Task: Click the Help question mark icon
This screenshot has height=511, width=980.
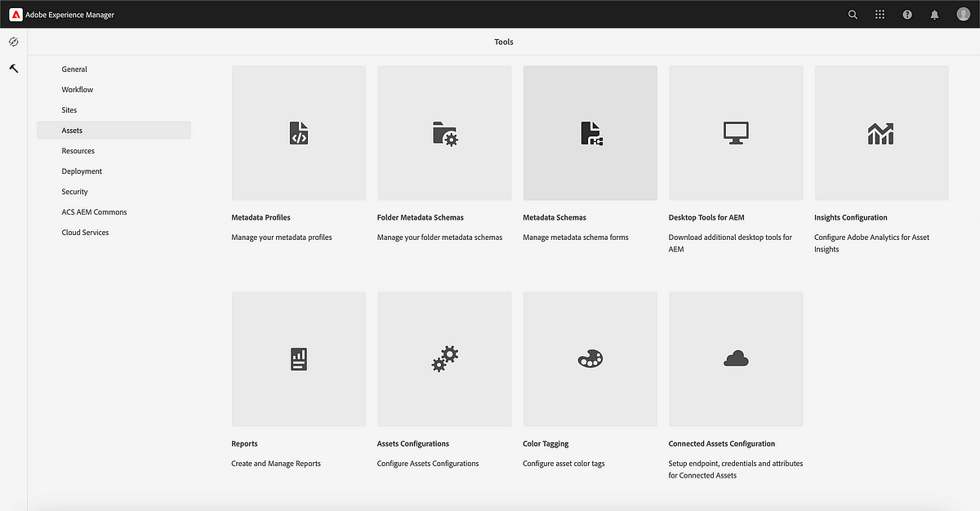Action: pos(906,14)
